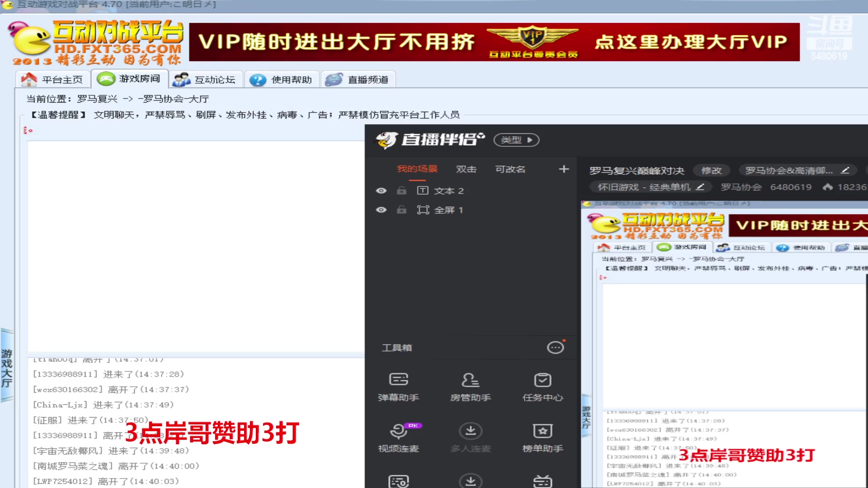Click the large white message area in platform window
The width and height of the screenshot is (868, 488).
pyautogui.click(x=196, y=246)
